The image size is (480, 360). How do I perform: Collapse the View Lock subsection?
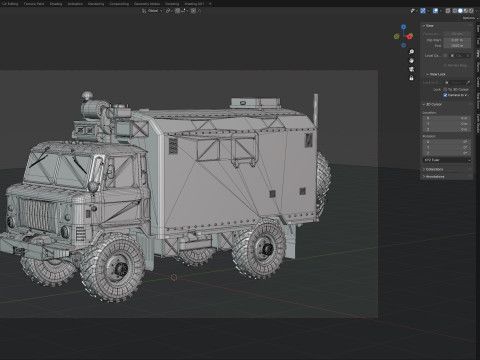pos(437,74)
